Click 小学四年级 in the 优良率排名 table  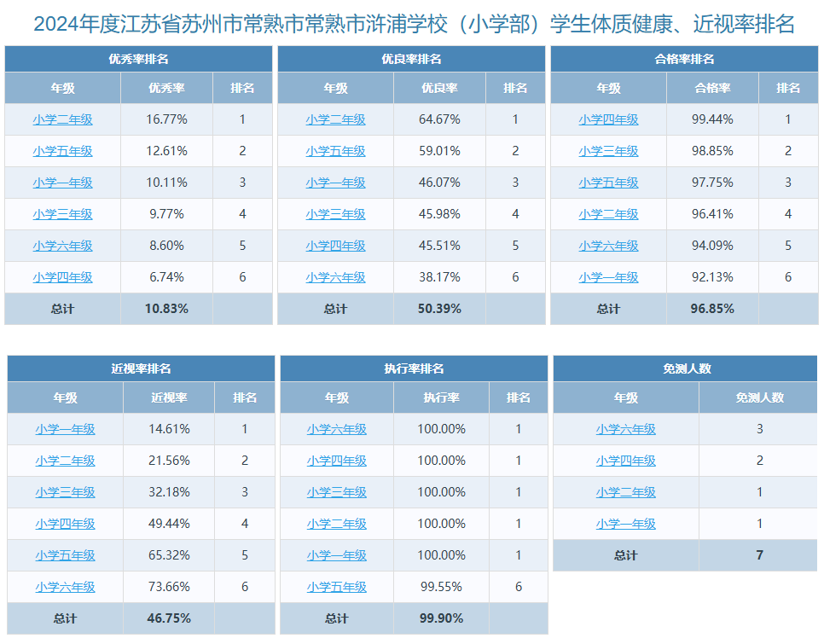[x=336, y=246]
